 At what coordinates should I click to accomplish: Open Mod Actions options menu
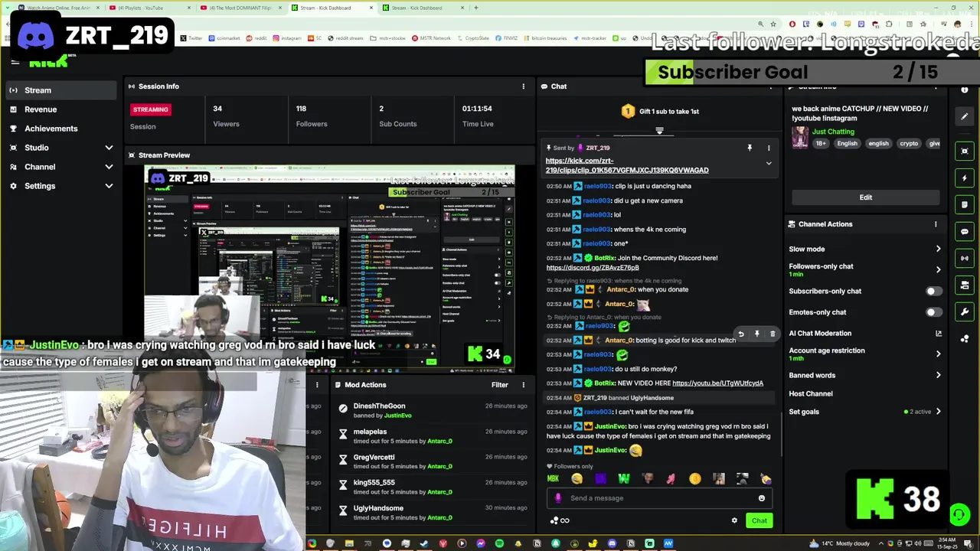coord(524,385)
